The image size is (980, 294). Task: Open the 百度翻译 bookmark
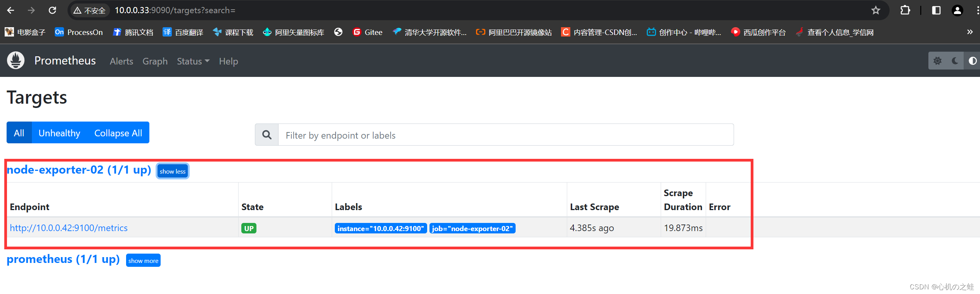[183, 32]
